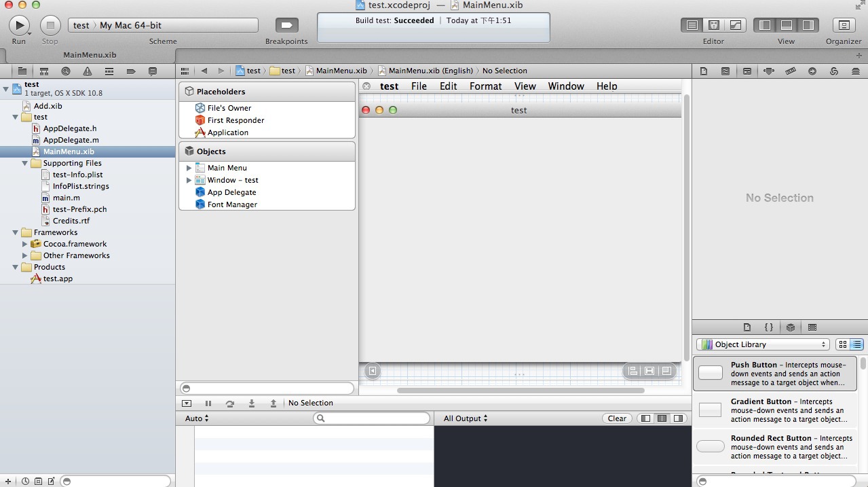
Task: Switch library to icon grid view
Action: tap(843, 344)
